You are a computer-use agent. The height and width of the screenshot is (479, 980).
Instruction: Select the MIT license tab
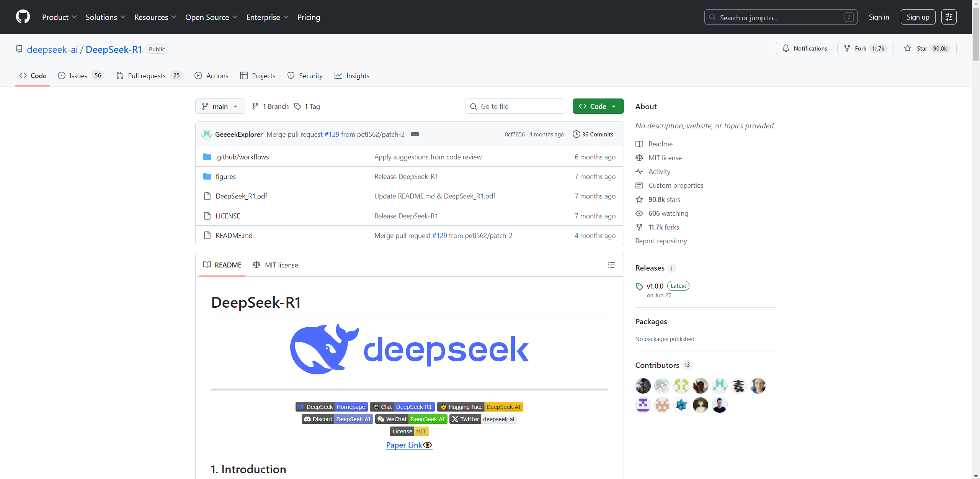click(276, 265)
